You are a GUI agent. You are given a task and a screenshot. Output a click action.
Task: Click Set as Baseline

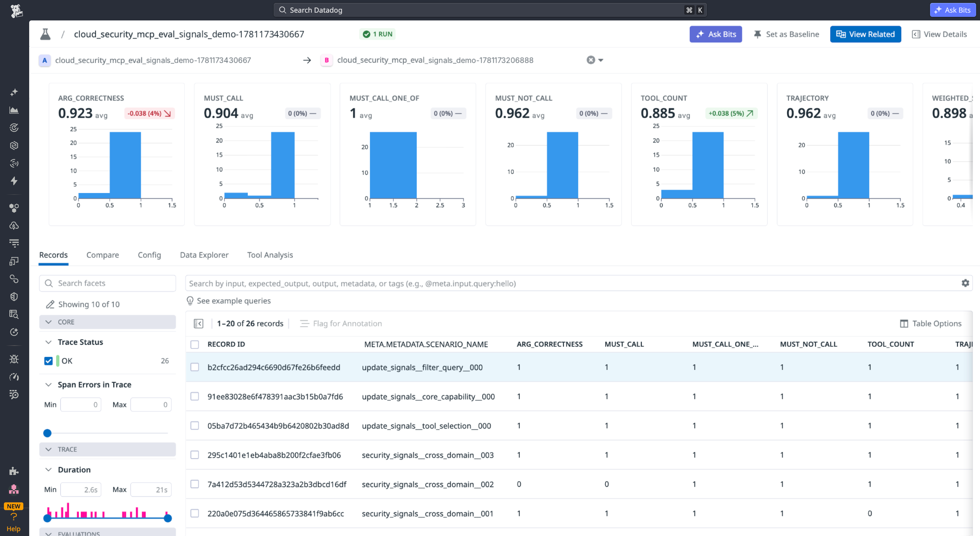786,34
